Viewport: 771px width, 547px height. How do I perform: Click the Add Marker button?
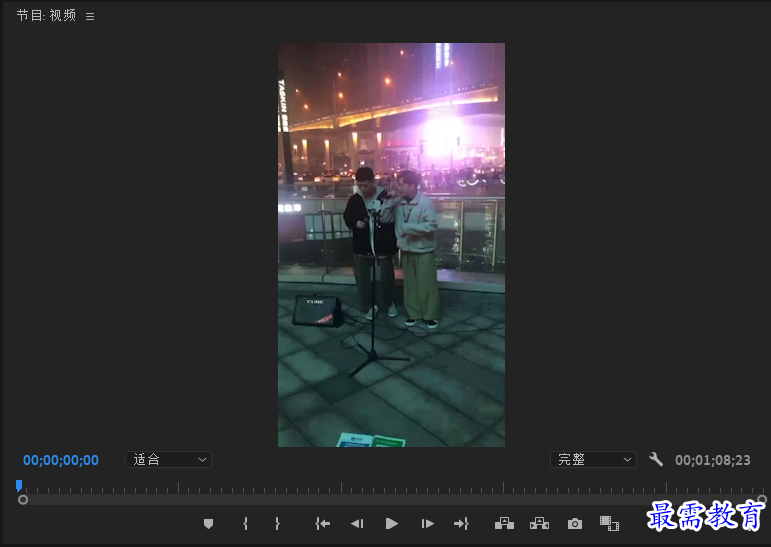[x=208, y=524]
